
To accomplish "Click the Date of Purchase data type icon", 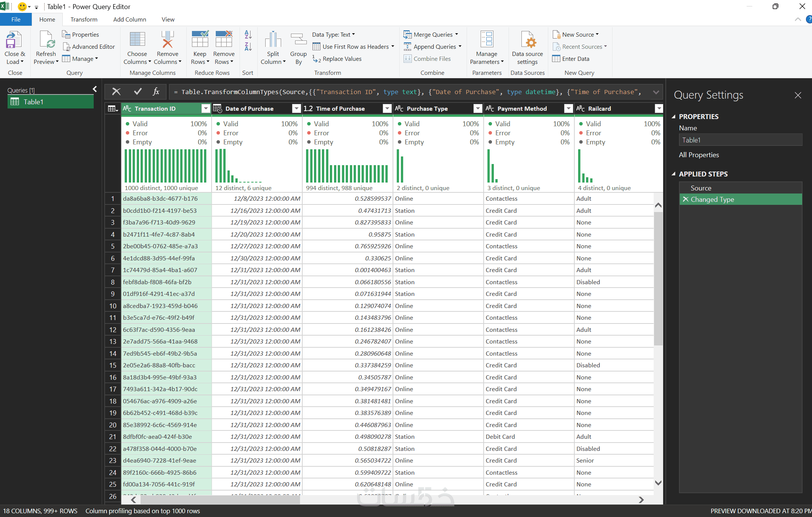I will [x=218, y=108].
